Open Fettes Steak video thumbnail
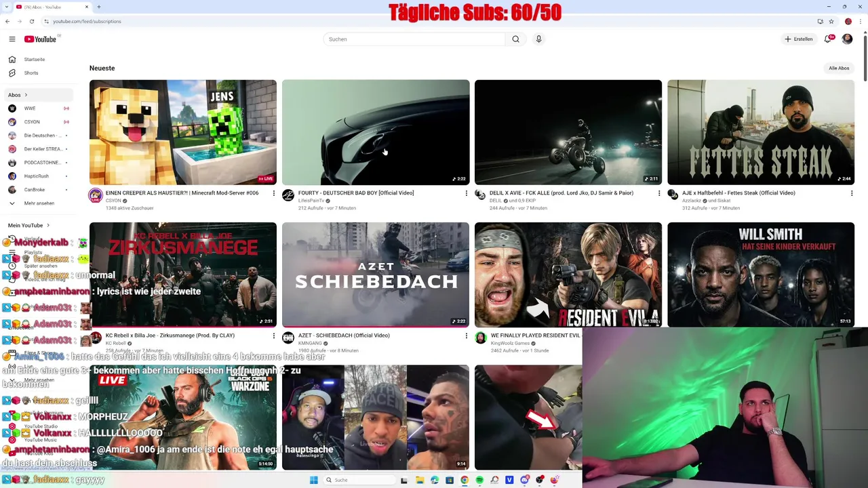868x488 pixels. click(761, 132)
